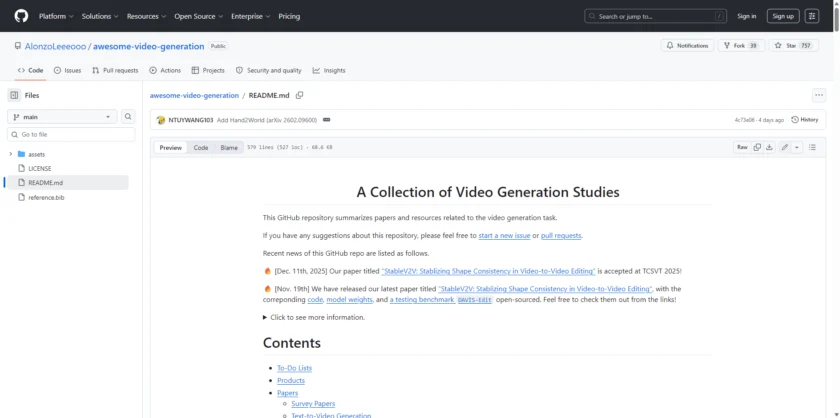Open the Actions tab
840x418 pixels.
[165, 70]
